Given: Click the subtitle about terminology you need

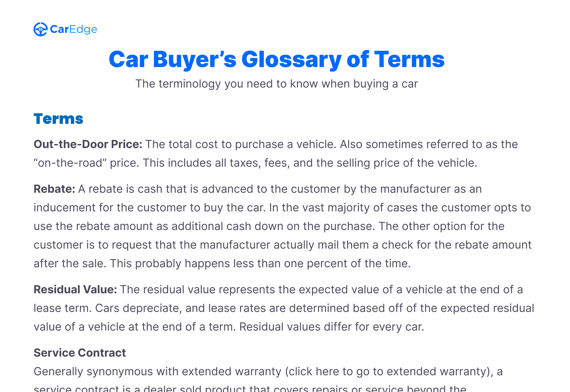Looking at the screenshot, I should click(276, 84).
